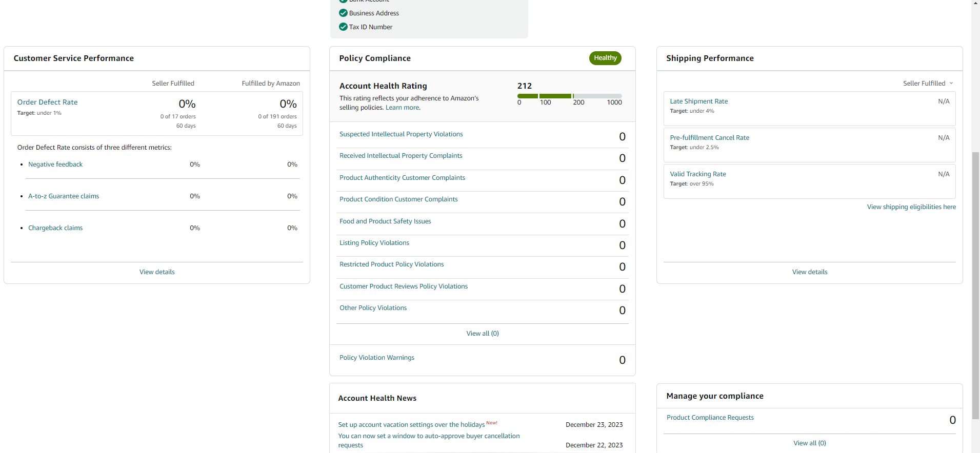Click the December 22, 2023 news date
980x453 pixels.
[594, 445]
